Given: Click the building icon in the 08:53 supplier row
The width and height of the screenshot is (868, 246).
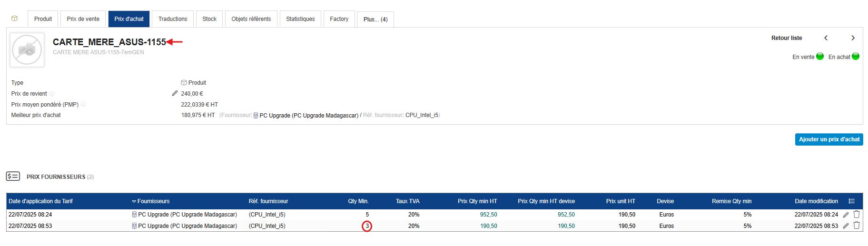Looking at the screenshot, I should point(134,226).
